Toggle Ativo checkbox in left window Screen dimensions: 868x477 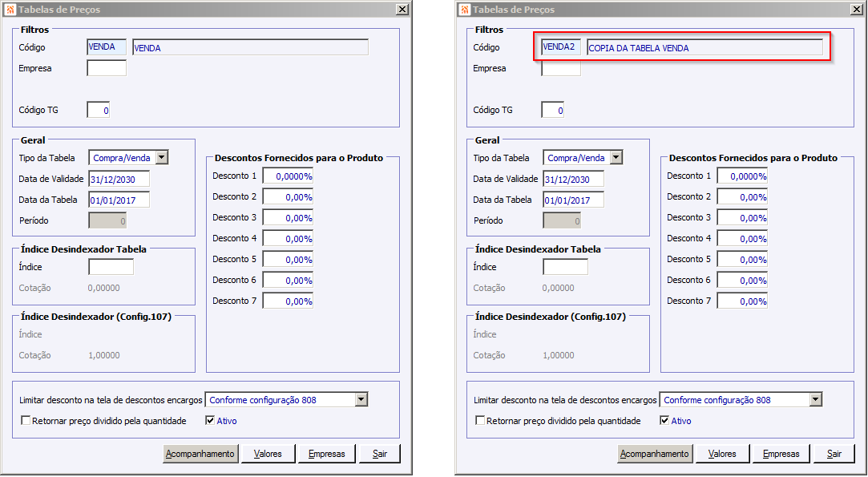point(210,421)
